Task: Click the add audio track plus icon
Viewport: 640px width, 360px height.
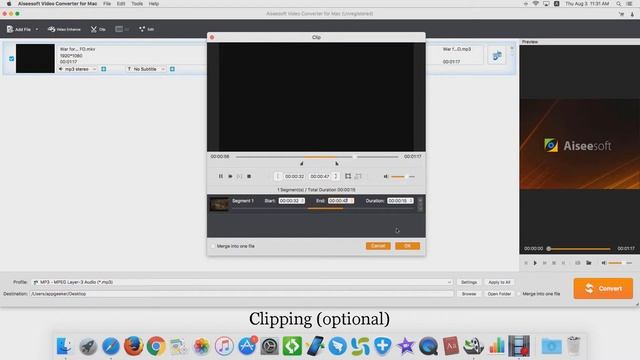Action: click(104, 69)
